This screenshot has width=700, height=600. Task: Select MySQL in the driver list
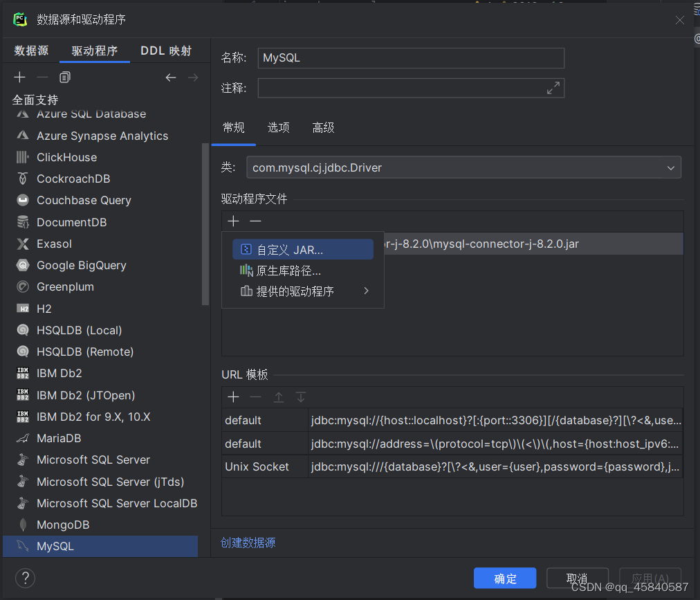(100, 547)
